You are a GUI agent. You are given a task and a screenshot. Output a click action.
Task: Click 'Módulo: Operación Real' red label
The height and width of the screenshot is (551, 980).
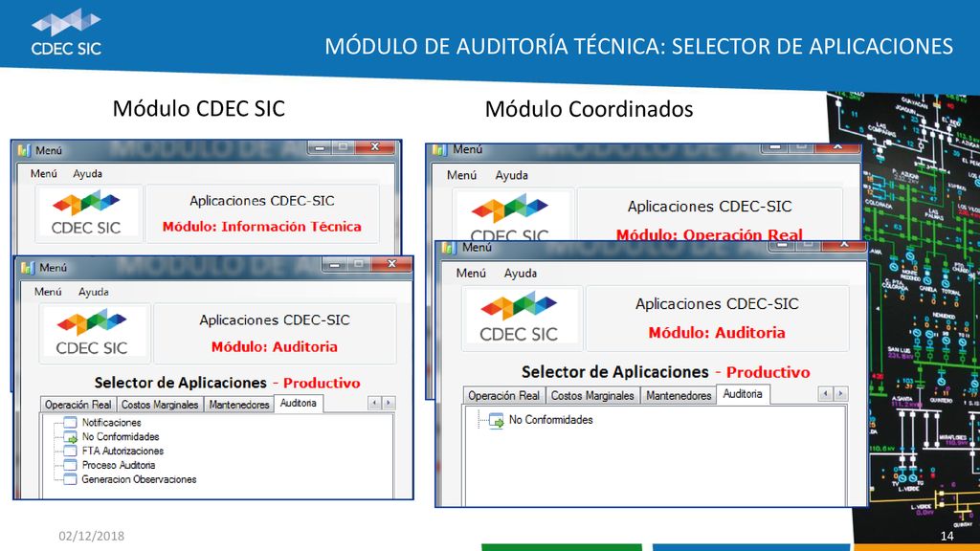[709, 235]
